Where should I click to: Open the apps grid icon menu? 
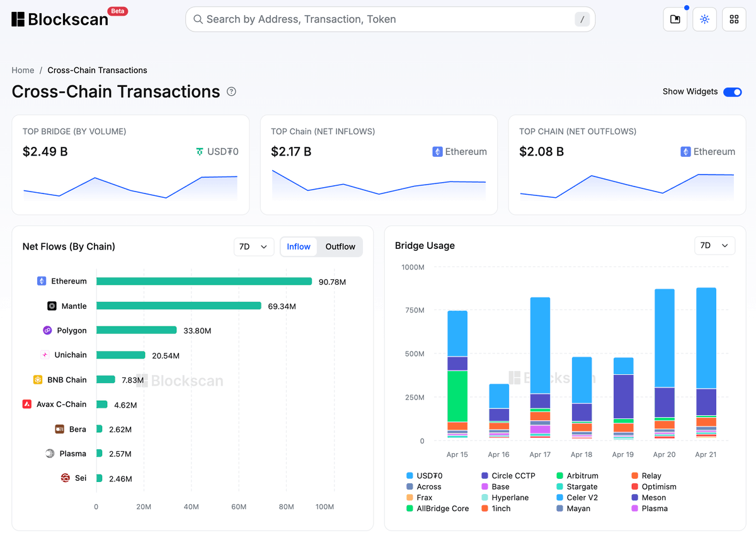[734, 20]
